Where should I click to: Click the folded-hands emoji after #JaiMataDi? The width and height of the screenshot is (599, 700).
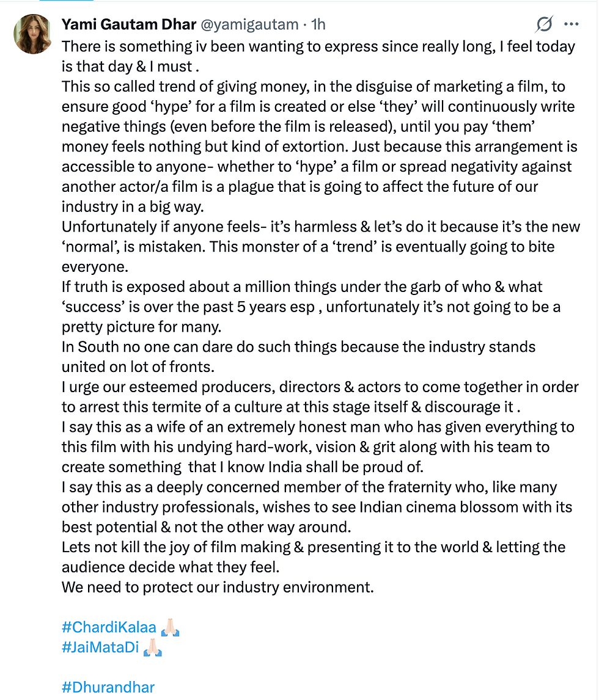152,647
